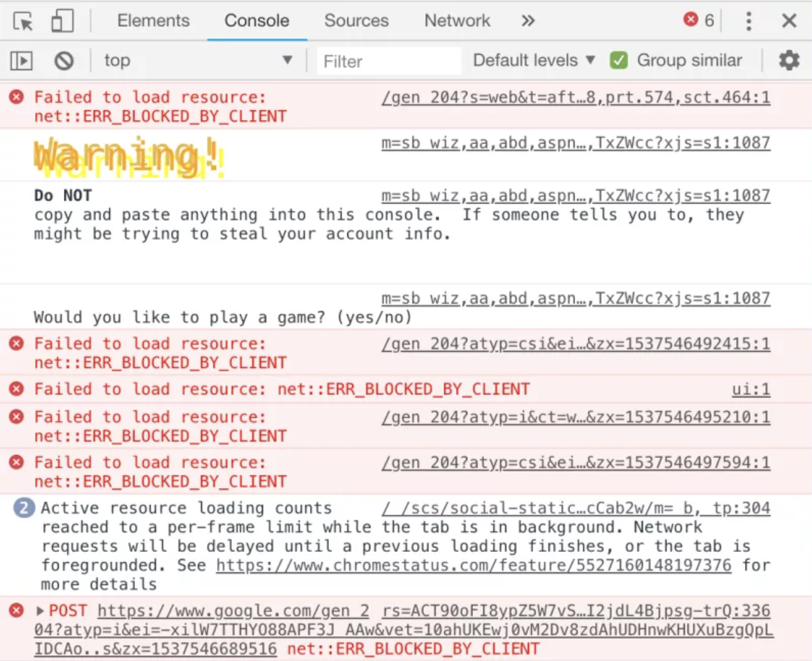Show the console sidebar panel icon

click(21, 61)
